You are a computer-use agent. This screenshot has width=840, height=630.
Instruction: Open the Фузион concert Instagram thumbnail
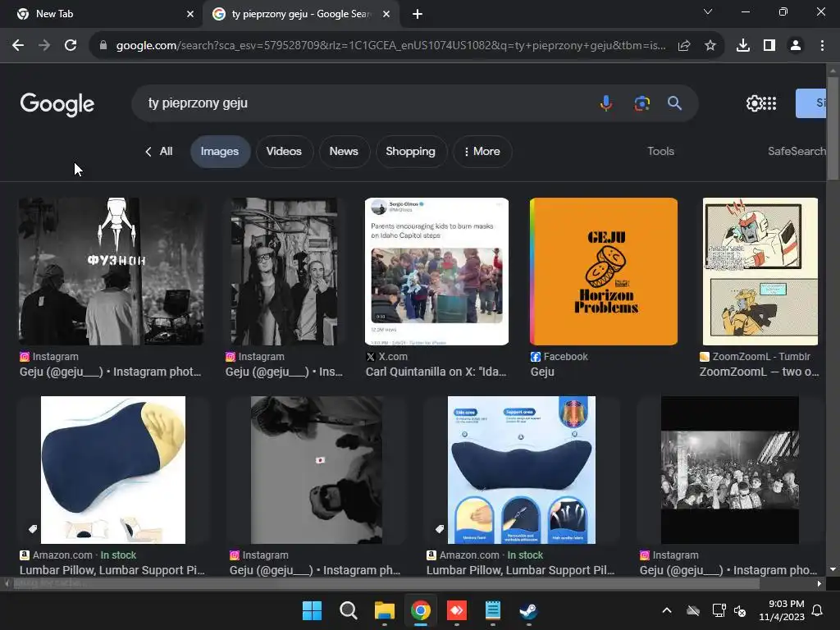point(111,272)
